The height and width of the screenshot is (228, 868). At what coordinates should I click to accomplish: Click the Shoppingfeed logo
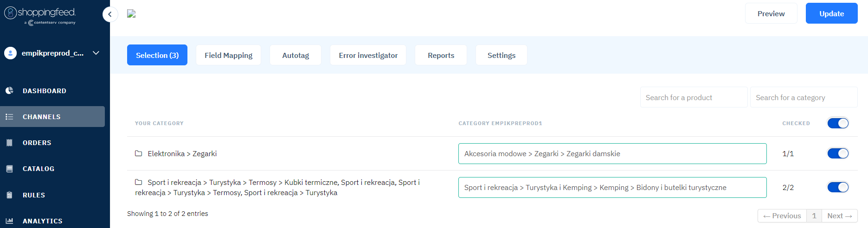[x=40, y=15]
